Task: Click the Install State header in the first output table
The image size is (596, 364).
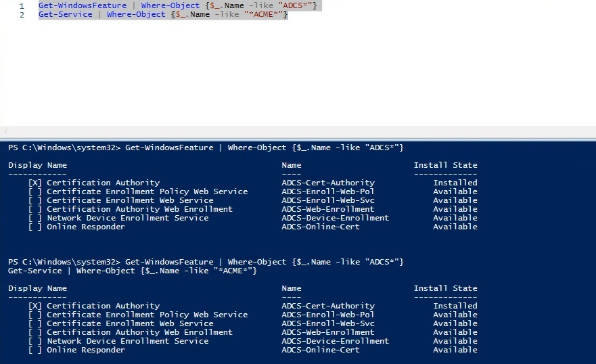Action: (x=446, y=165)
